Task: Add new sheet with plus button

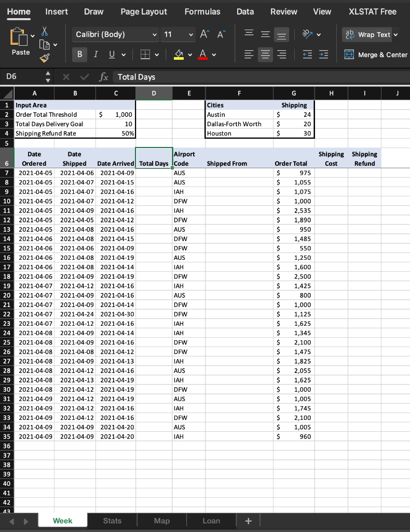Action: [249, 521]
